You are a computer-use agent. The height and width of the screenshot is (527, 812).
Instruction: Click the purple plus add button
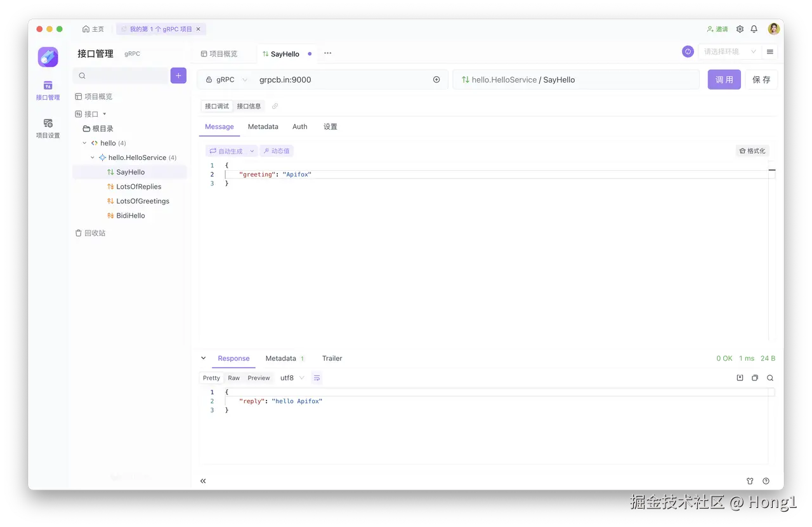coord(178,76)
